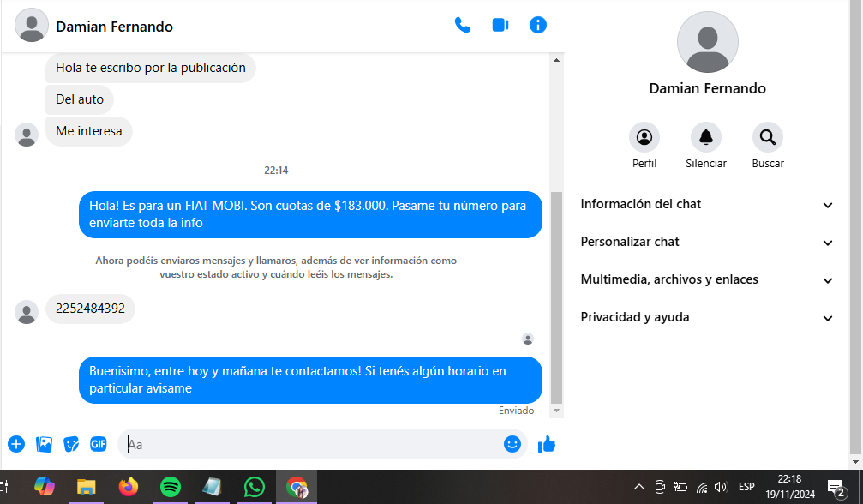863x504 pixels.
Task: Open the GIF picker
Action: (99, 444)
